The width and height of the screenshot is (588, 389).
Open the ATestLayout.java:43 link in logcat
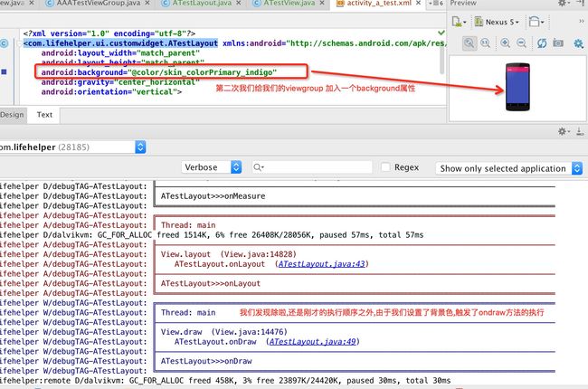coord(322,264)
